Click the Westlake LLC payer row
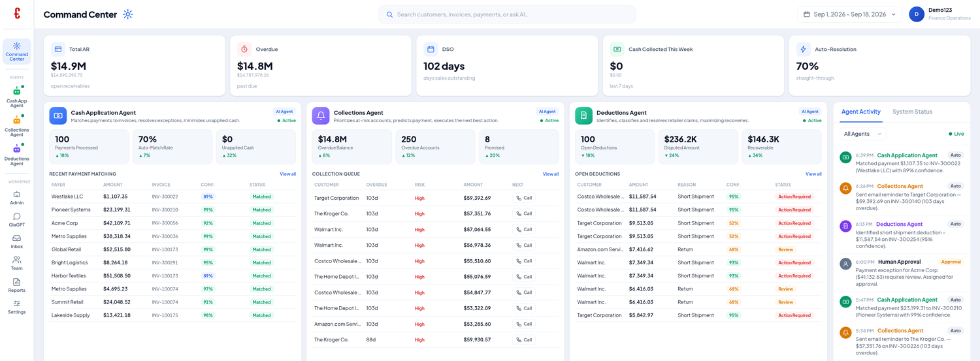The height and width of the screenshot is (361, 980). 173,196
